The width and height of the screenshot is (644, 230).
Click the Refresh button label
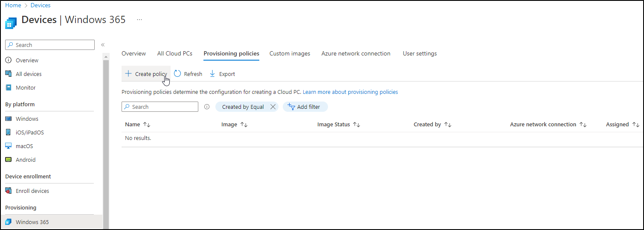coord(193,74)
